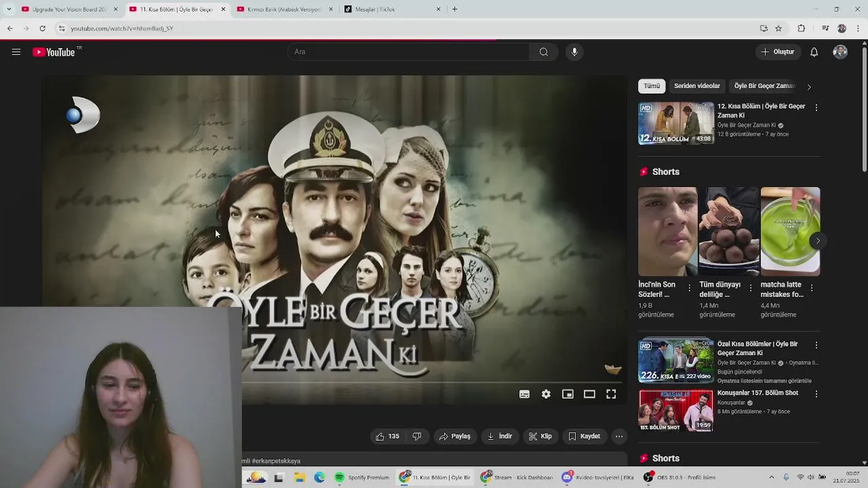Click the browser address bar URL
Viewport: 868px width, 488px height.
click(122, 28)
